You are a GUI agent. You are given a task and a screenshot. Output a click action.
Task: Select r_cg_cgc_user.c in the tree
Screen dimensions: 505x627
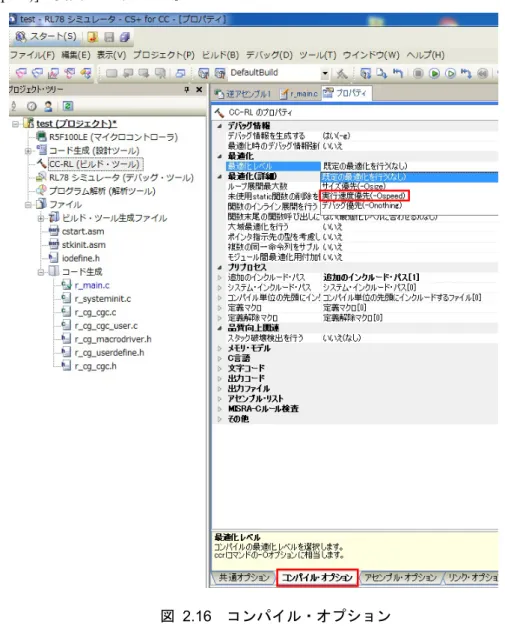(106, 326)
